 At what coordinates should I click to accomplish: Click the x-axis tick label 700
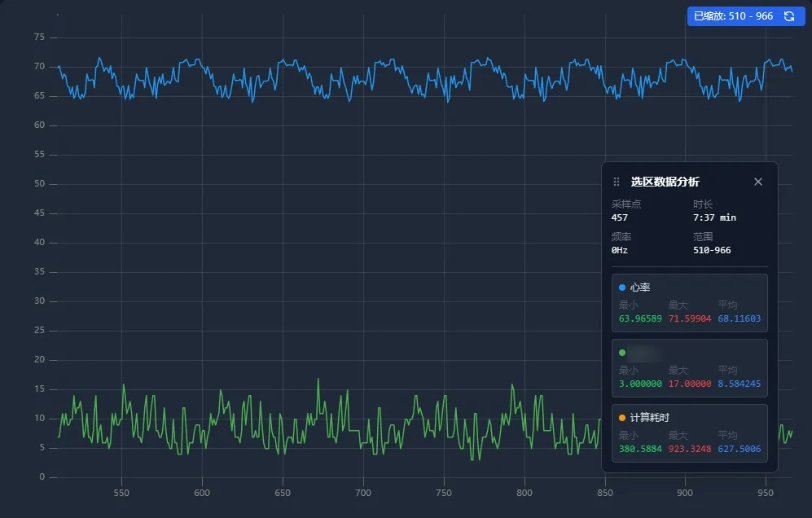(363, 493)
